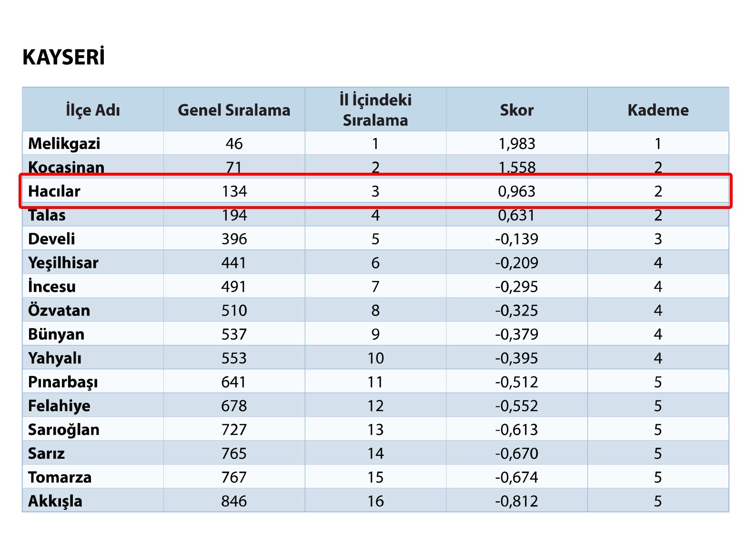Click Yeşilhisar general rank 441

click(x=234, y=263)
